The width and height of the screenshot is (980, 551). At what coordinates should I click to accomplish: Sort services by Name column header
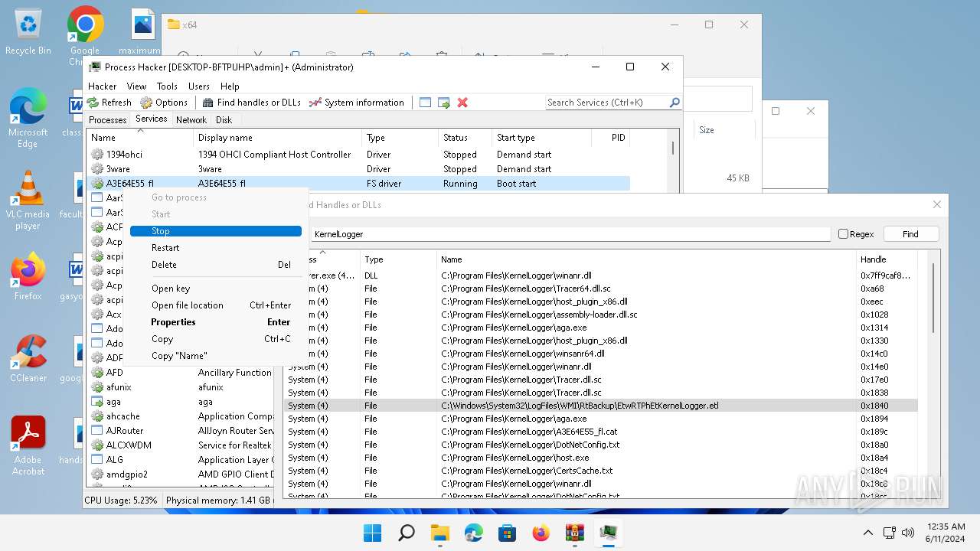[140, 138]
